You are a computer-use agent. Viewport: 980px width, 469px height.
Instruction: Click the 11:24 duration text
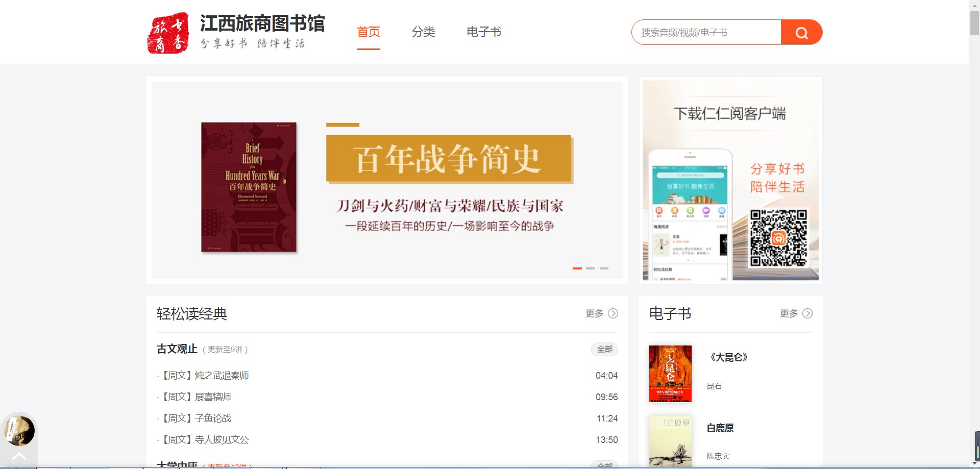607,418
